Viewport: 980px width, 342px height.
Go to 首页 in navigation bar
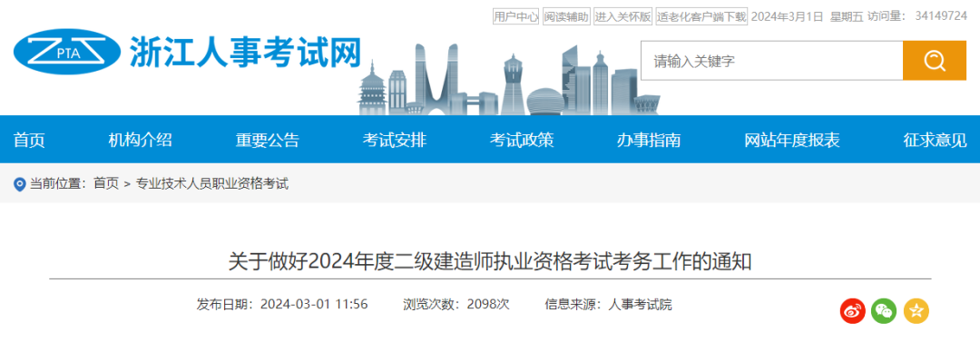click(x=29, y=140)
